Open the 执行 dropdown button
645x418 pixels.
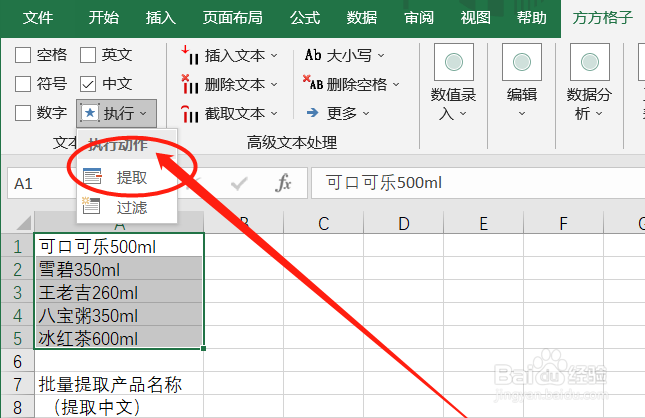point(116,113)
